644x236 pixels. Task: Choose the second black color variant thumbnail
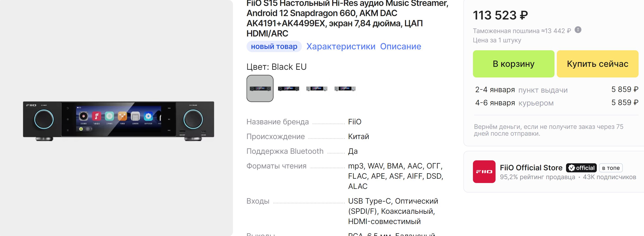click(x=289, y=89)
